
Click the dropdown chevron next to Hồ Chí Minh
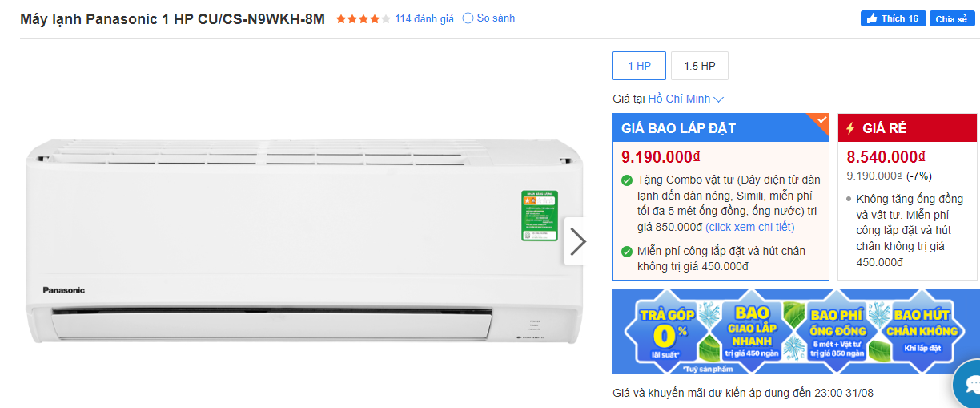coord(718,99)
